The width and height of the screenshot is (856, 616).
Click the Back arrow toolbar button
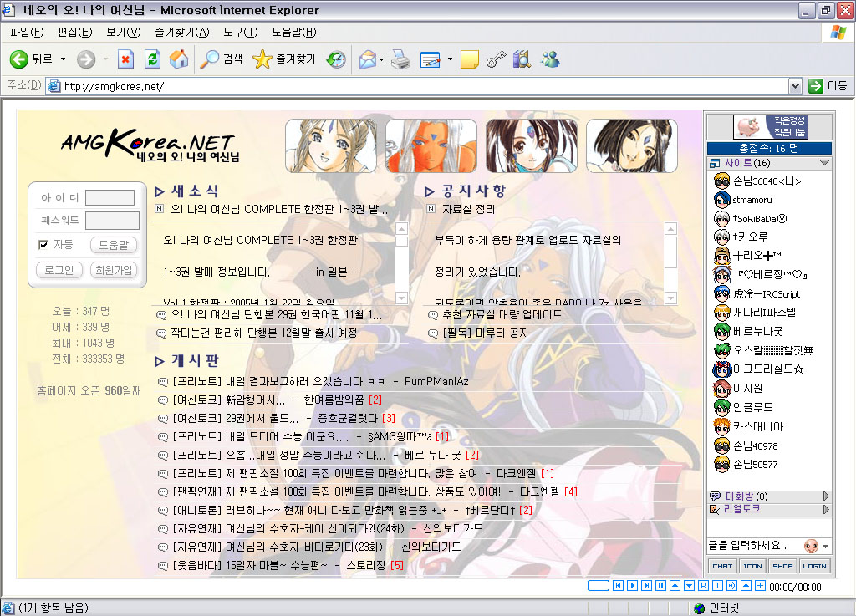19,59
